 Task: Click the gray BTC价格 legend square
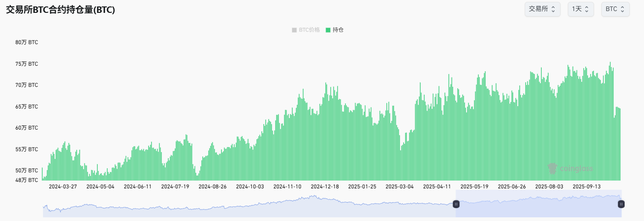[x=294, y=30]
